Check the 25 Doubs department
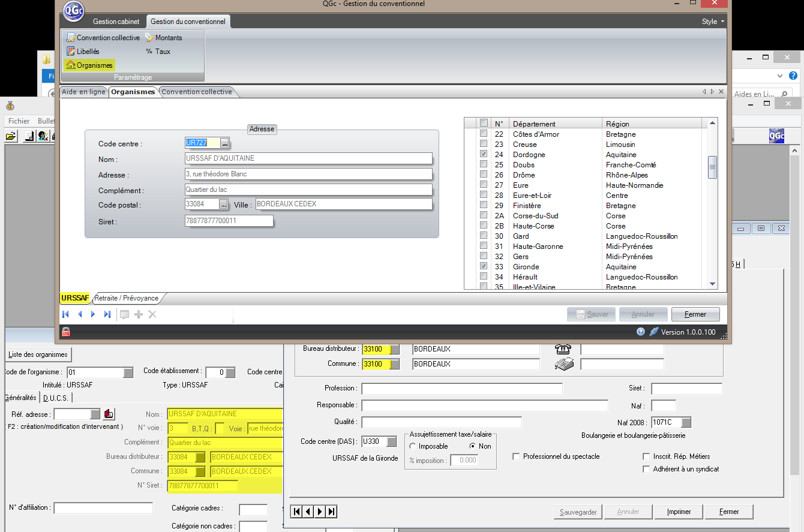Viewport: 804px width, 532px height. pos(484,165)
